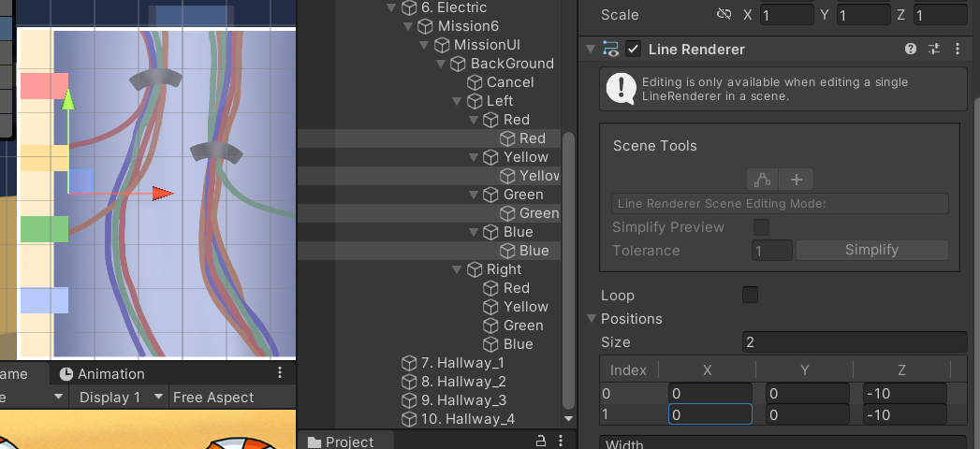Click the green Y-axis gizmo arrow

tap(68, 100)
